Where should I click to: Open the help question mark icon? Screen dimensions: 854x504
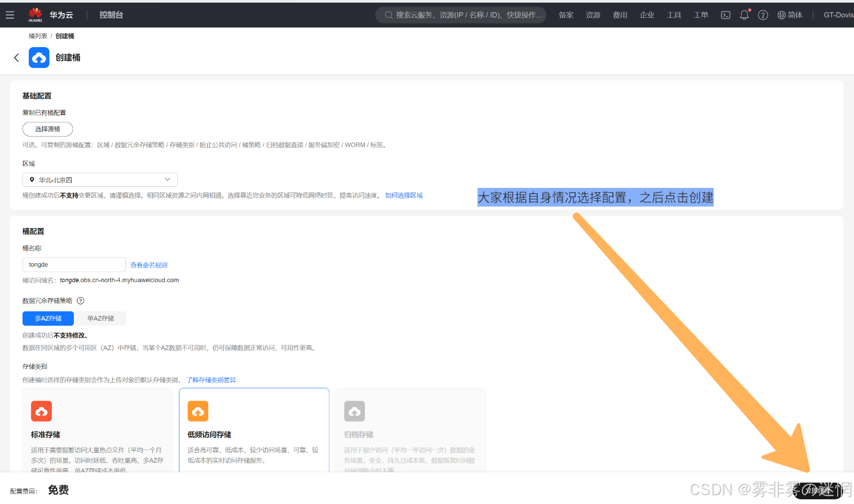point(763,15)
